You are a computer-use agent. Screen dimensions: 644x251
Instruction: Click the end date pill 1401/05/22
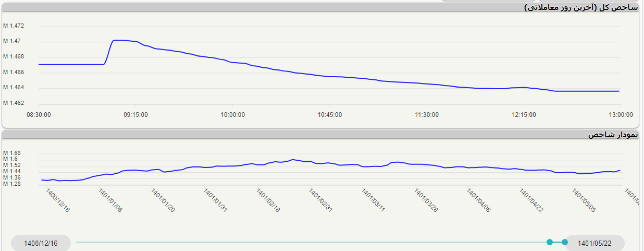pyautogui.click(x=595, y=243)
